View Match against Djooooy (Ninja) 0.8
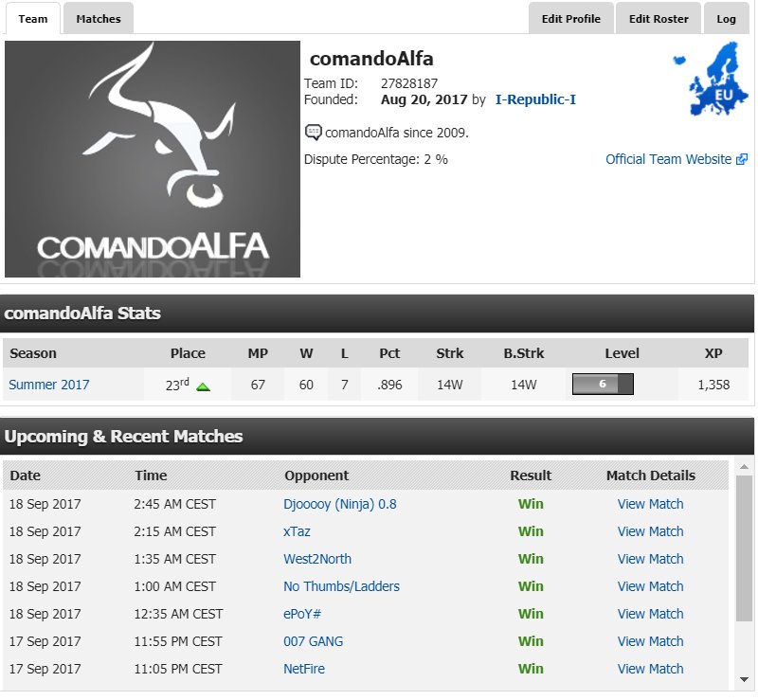The image size is (758, 700). click(x=650, y=504)
